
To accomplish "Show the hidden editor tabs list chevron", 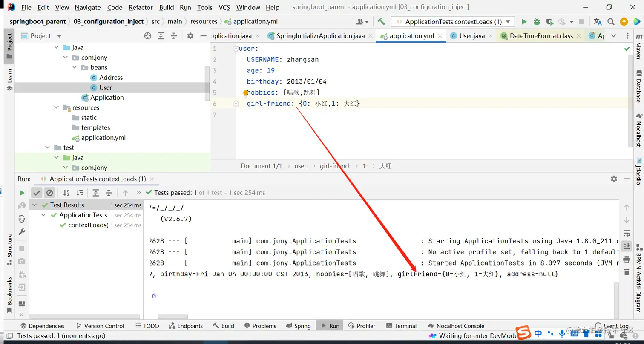I will (x=613, y=36).
